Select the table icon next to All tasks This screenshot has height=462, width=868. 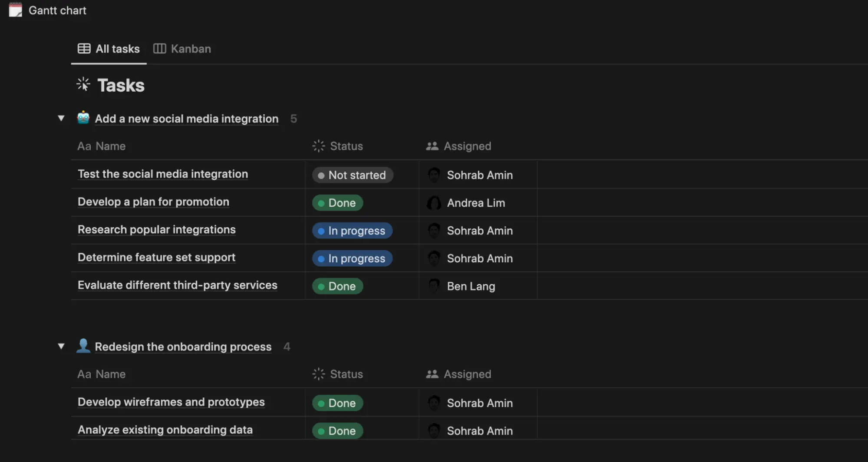84,49
